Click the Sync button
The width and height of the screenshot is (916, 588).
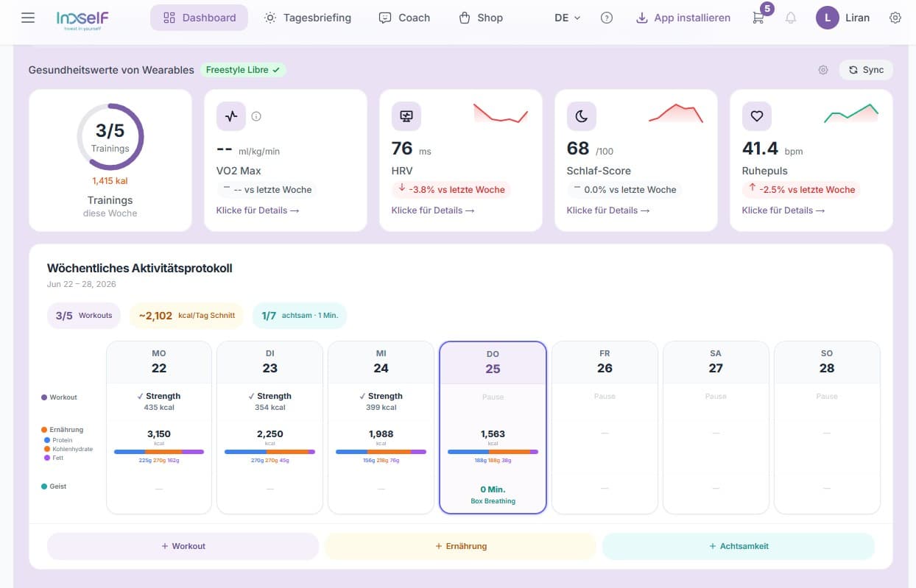pos(866,70)
